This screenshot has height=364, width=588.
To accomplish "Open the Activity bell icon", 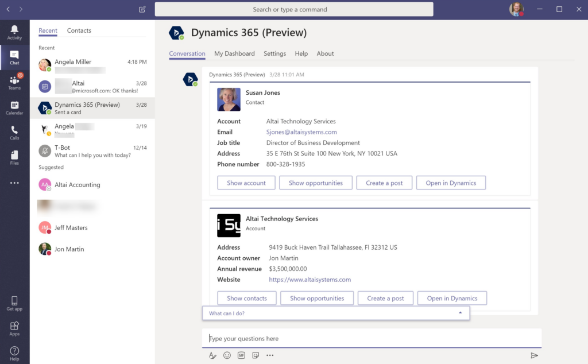I will coord(14,32).
